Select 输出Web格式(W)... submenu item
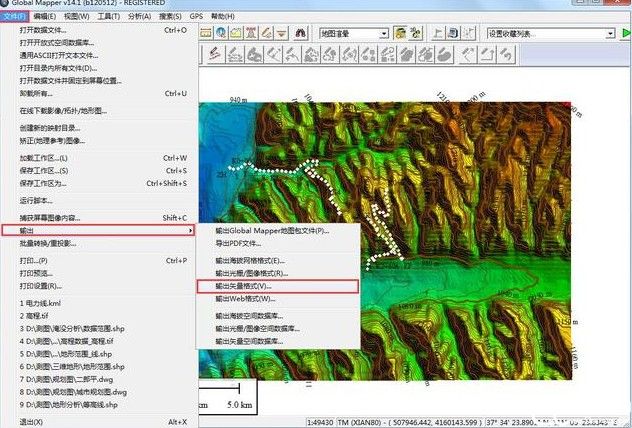 click(278, 299)
